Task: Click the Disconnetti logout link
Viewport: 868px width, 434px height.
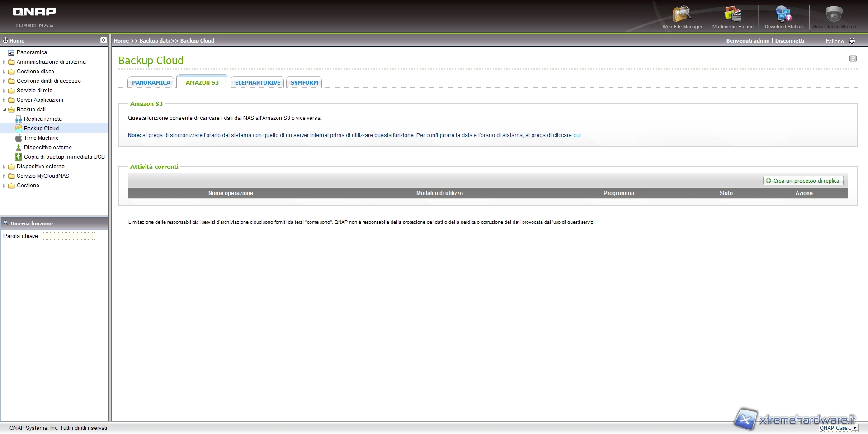Action: (789, 41)
